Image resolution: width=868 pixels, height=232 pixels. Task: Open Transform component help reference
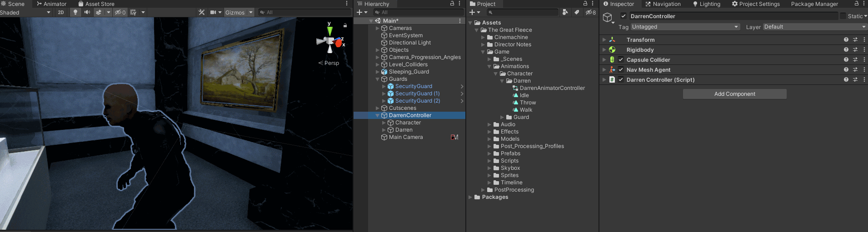(846, 40)
